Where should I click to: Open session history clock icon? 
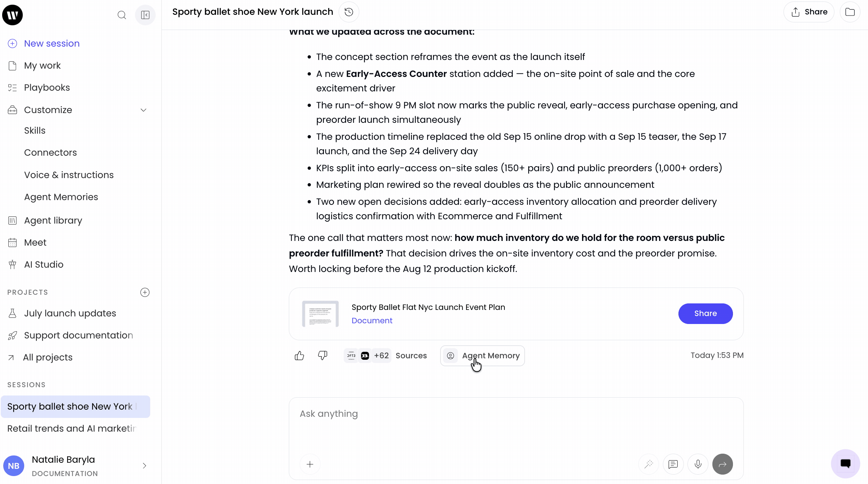pos(349,12)
